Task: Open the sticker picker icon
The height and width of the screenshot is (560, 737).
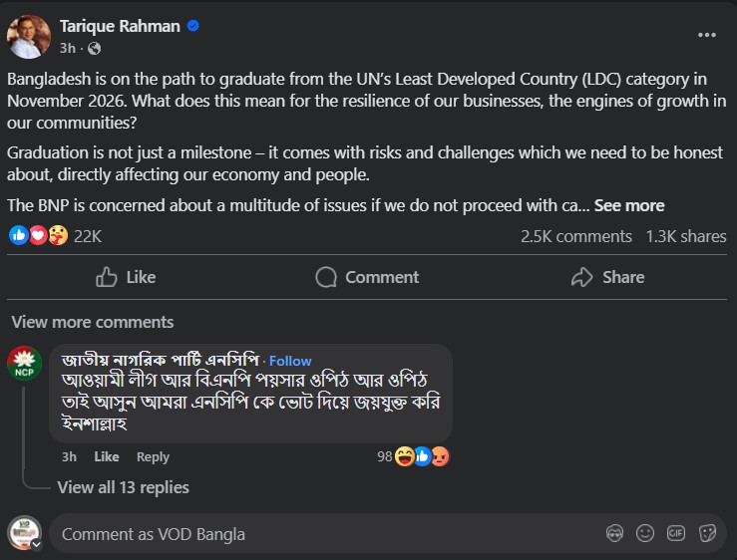Action: [708, 533]
